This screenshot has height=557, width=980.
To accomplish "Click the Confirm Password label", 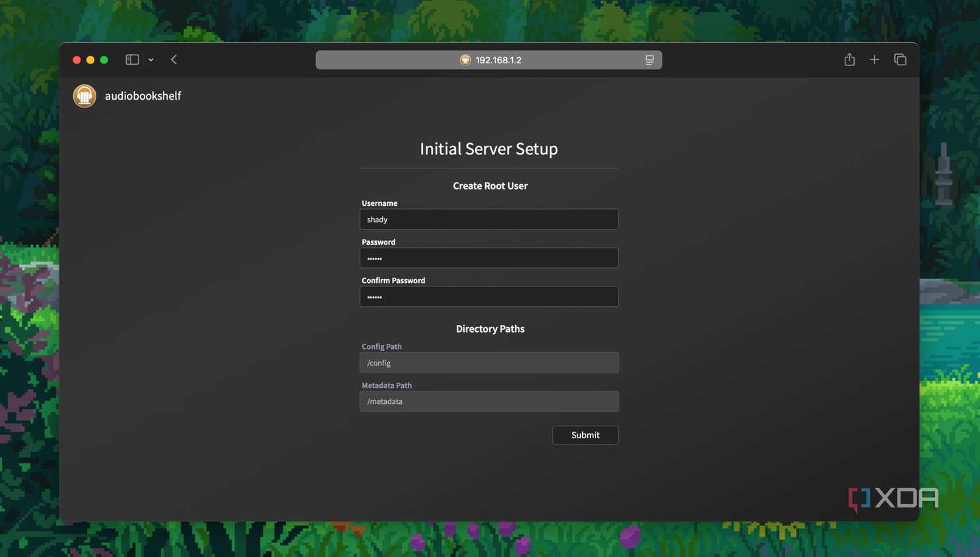I will [x=393, y=280].
